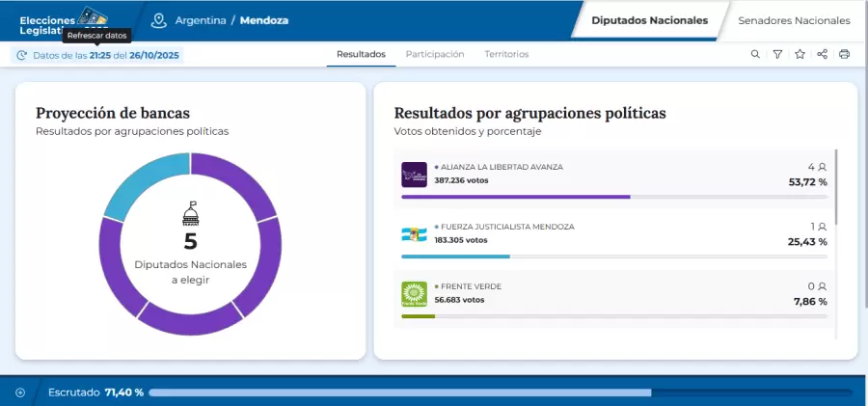Select the Resultados tab
The width and height of the screenshot is (868, 406).
click(361, 54)
